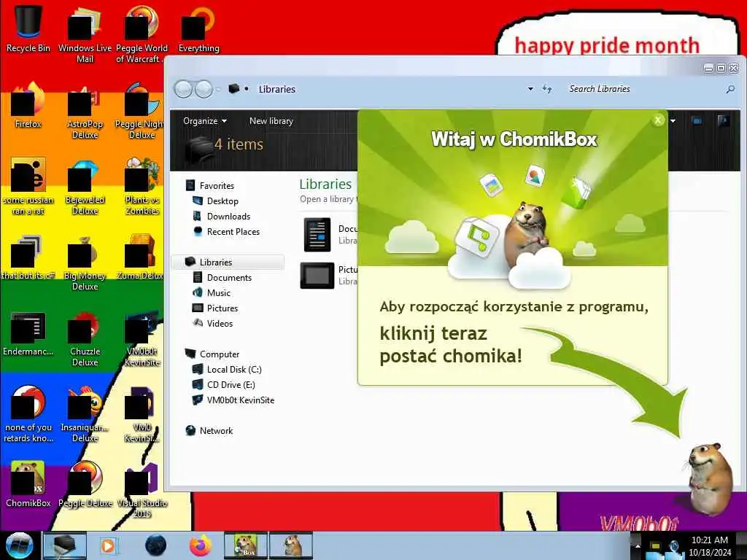Open Windows Media Player from taskbar
Screen dimensions: 747x560
pyautogui.click(x=108, y=545)
